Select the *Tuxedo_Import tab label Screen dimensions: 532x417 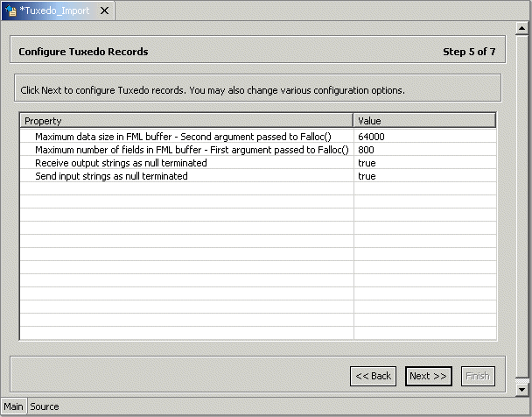54,11
